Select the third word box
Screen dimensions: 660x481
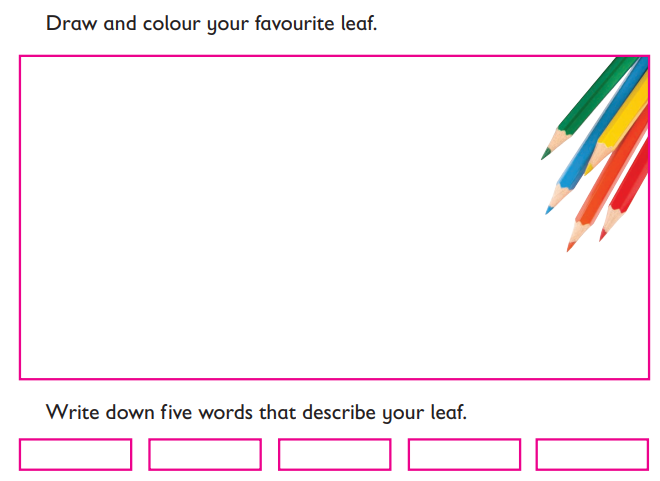point(335,454)
